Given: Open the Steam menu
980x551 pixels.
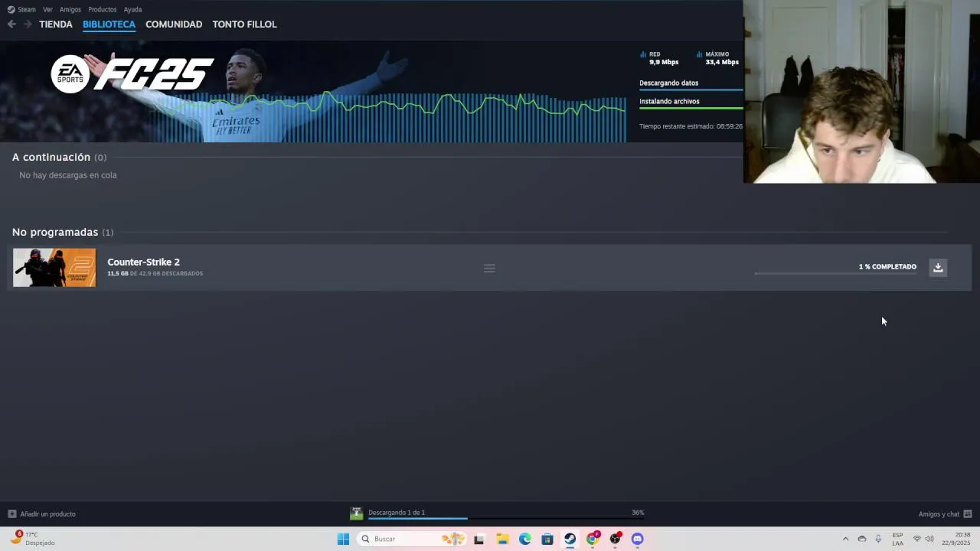Looking at the screenshot, I should point(21,9).
